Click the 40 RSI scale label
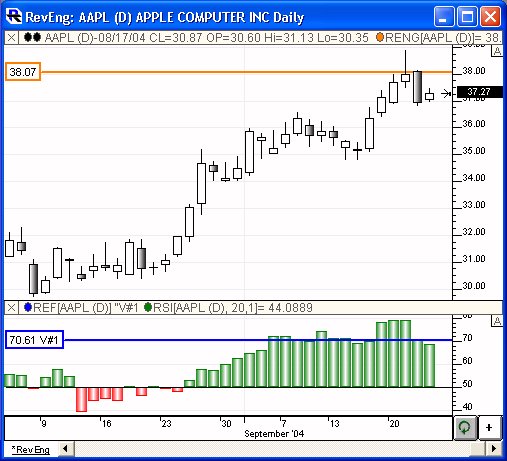 pyautogui.click(x=467, y=407)
